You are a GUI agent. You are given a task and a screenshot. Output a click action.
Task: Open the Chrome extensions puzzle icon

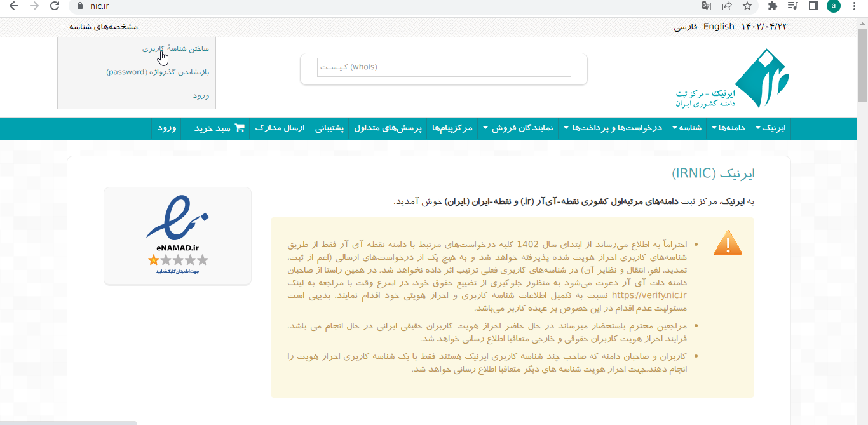(x=773, y=6)
